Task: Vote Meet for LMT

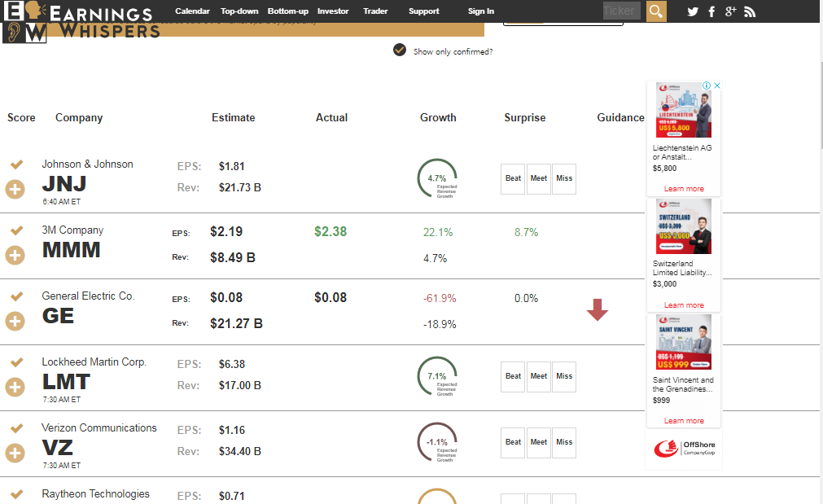Action: pos(539,376)
